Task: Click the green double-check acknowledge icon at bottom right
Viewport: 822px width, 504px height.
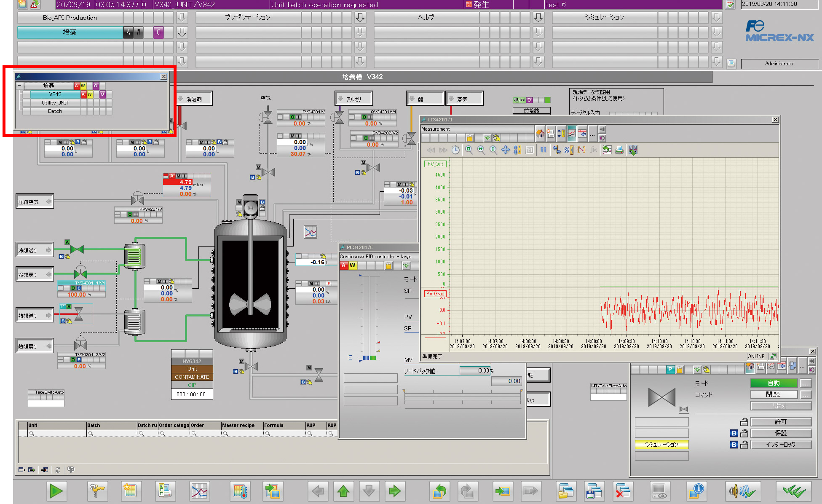Action: click(x=794, y=491)
